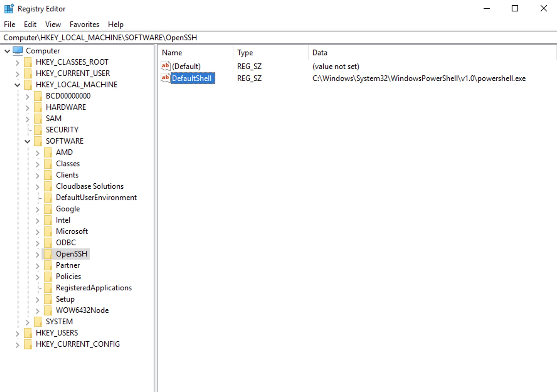Click the HKEY_LOCAL_MACHINE folder icon
The width and height of the screenshot is (557, 392).
(x=28, y=84)
